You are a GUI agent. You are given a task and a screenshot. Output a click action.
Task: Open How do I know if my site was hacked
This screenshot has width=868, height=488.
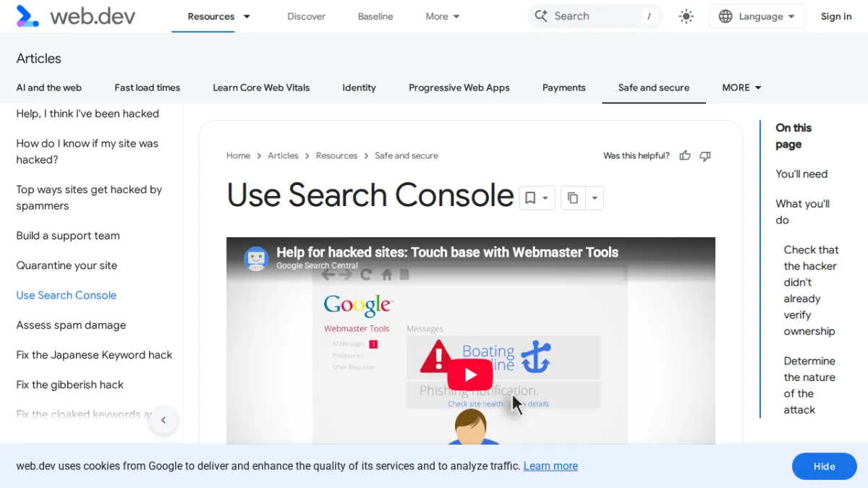(88, 151)
